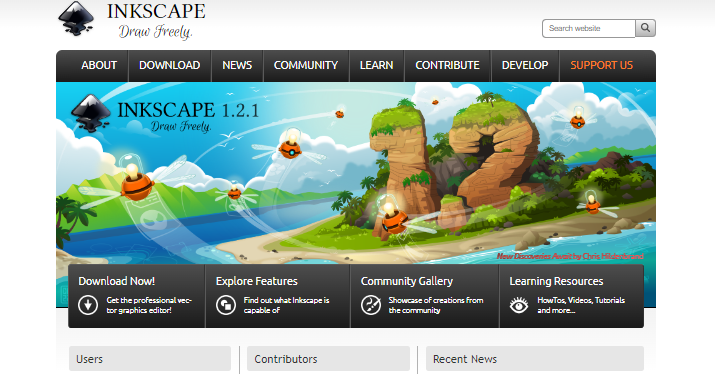The height and width of the screenshot is (374, 715).
Task: Click the orange Support Us link
Action: coord(601,65)
